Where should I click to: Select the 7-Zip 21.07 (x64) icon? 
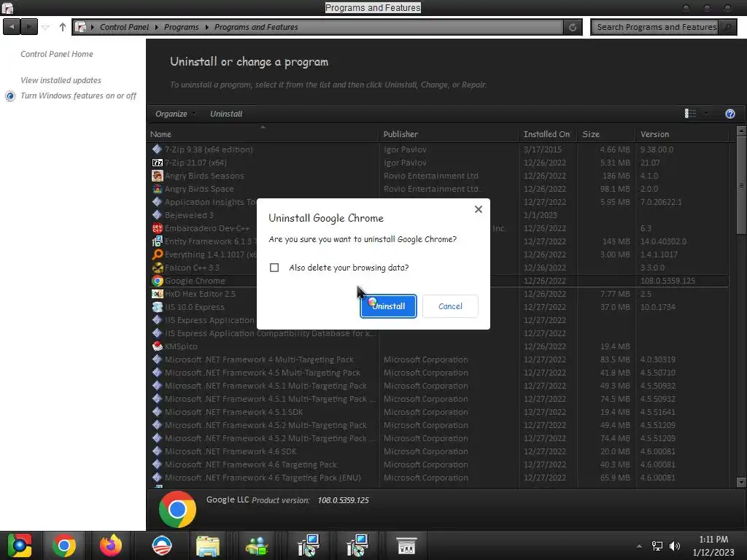click(x=158, y=163)
